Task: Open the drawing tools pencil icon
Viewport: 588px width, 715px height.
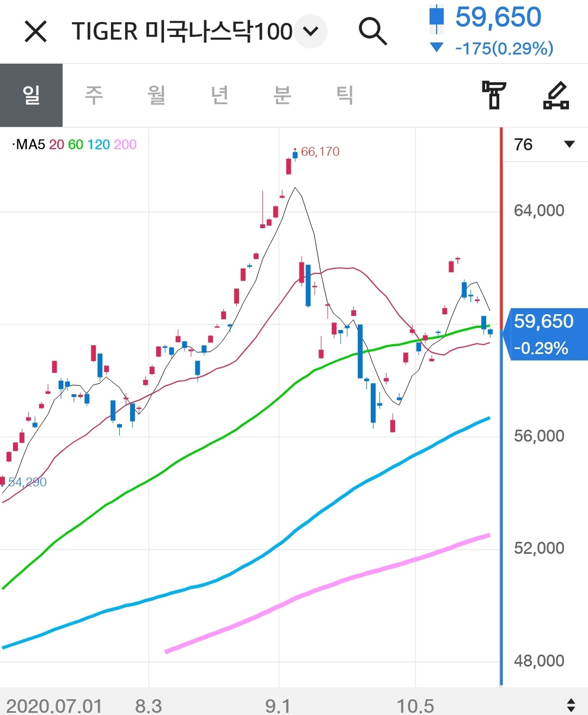Action: pos(556,95)
